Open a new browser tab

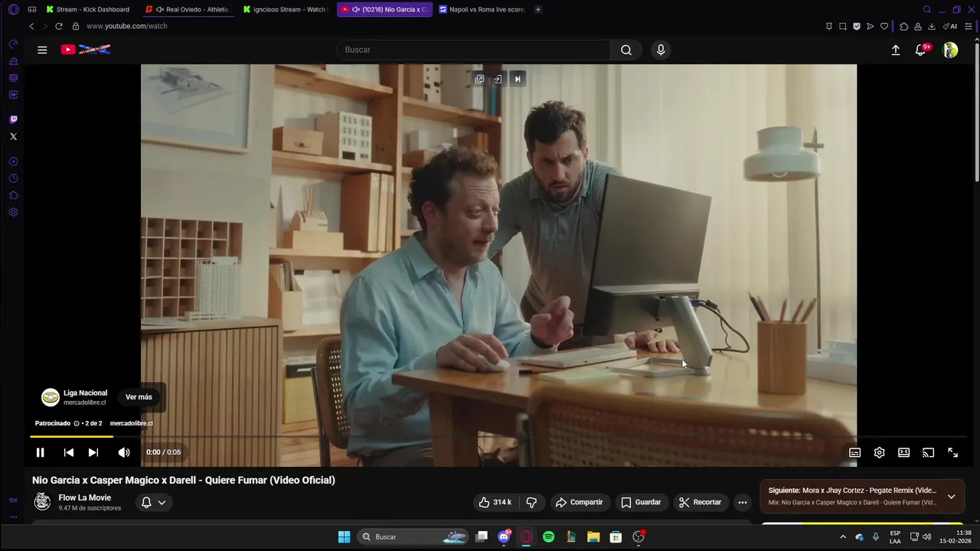point(538,9)
